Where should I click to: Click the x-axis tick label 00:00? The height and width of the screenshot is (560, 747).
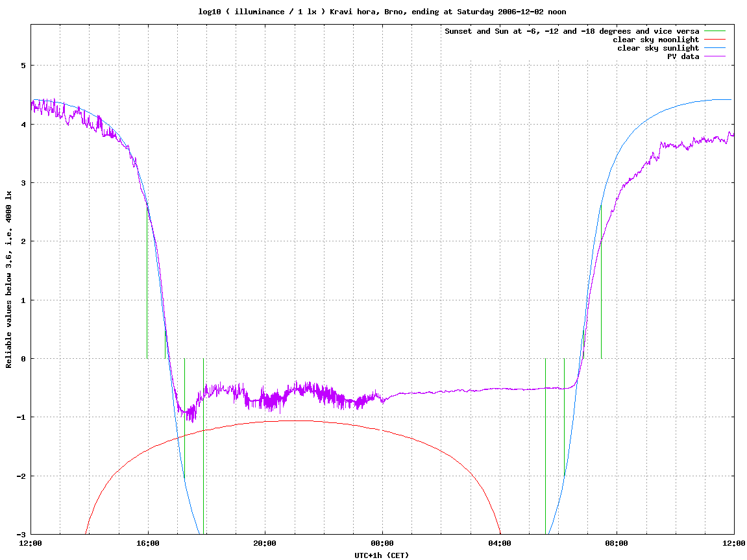pos(382,543)
